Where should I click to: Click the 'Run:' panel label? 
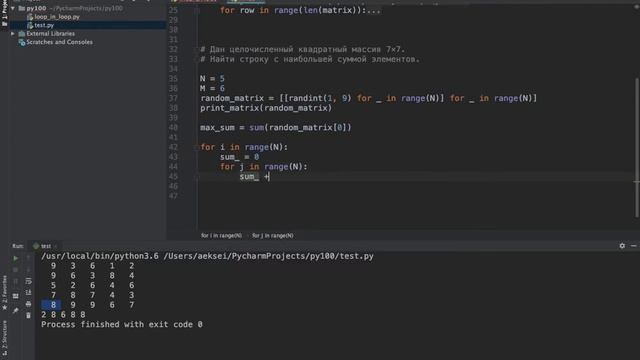coord(18,246)
